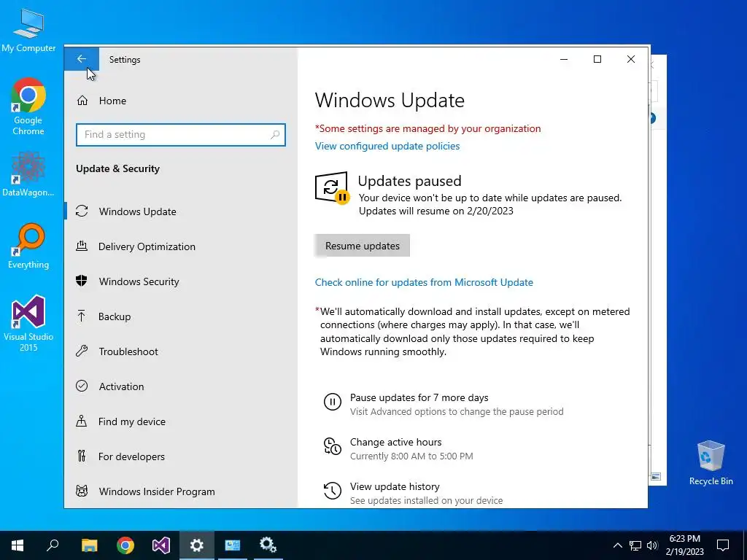Screen dimensions: 747x560
Task: Open View update history option
Action: 395,486
